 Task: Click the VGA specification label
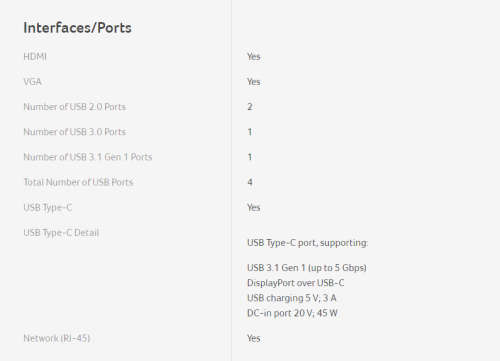pos(33,82)
